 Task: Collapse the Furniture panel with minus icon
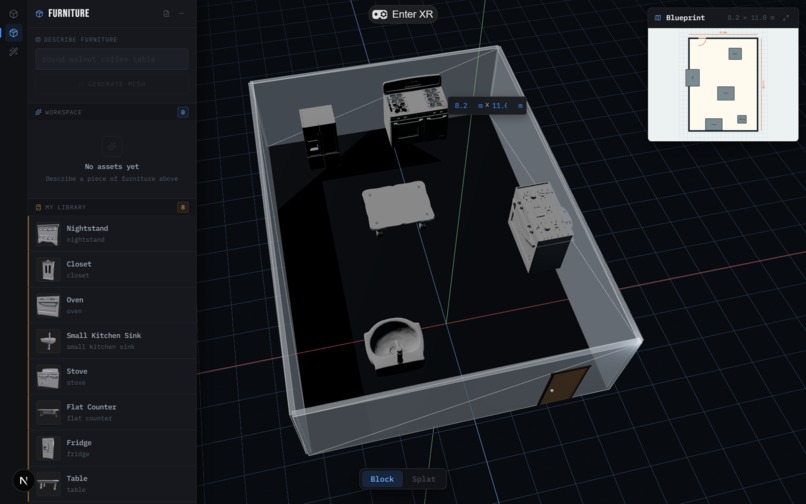pyautogui.click(x=181, y=13)
